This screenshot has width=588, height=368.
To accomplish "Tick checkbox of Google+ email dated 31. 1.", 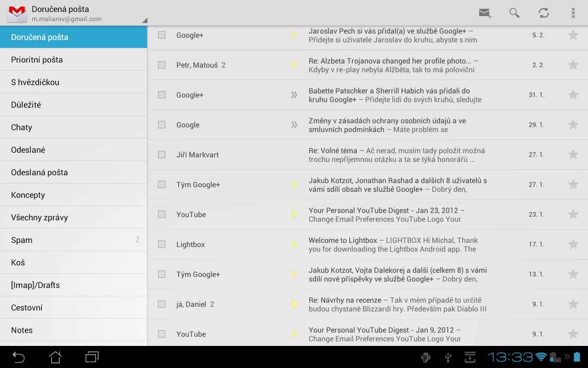I will [162, 95].
